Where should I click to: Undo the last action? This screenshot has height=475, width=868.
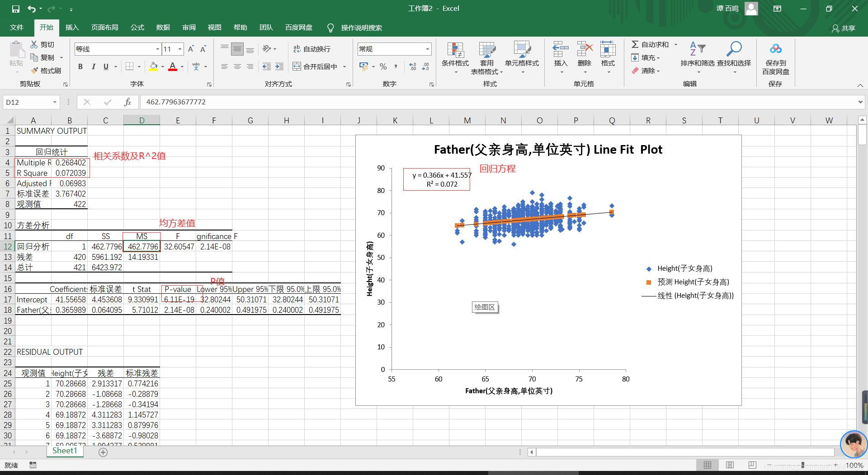pyautogui.click(x=31, y=9)
